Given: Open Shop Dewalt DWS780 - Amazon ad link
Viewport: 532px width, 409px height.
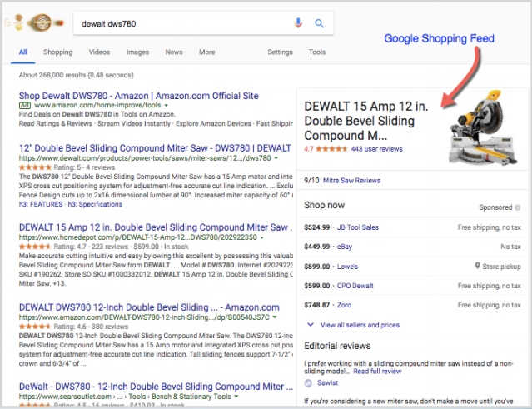Looking at the screenshot, I should click(x=138, y=96).
